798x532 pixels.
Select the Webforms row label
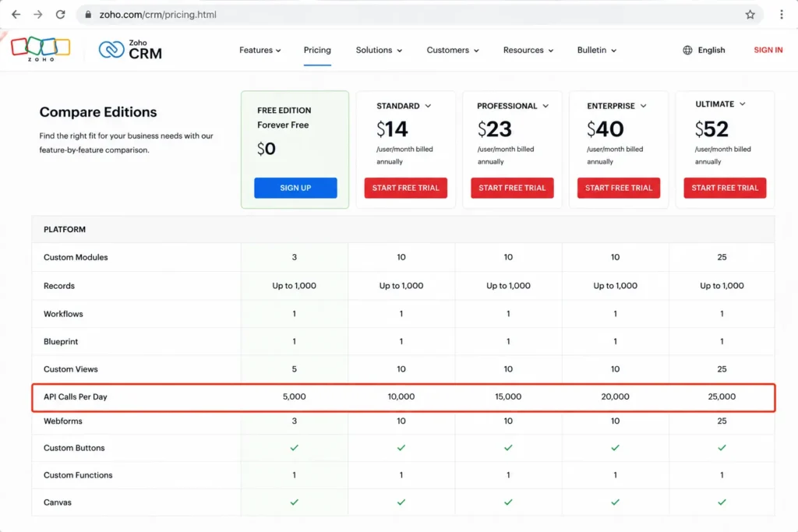62,421
